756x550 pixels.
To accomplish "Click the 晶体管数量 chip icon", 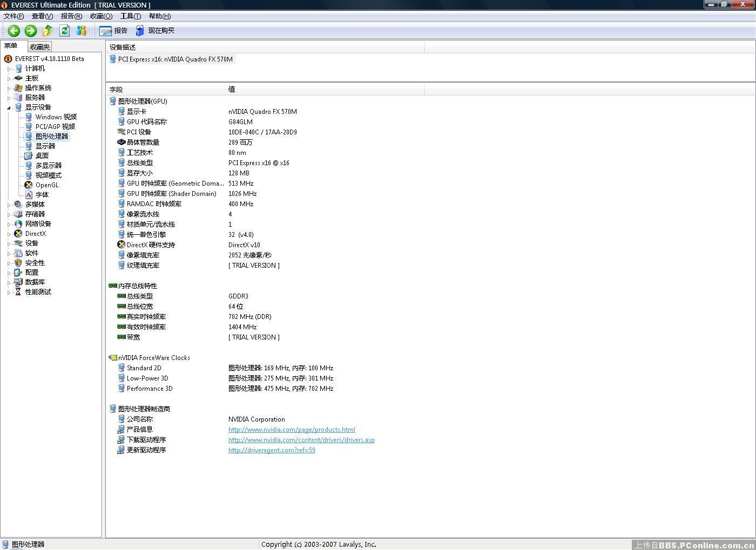I will (x=122, y=142).
